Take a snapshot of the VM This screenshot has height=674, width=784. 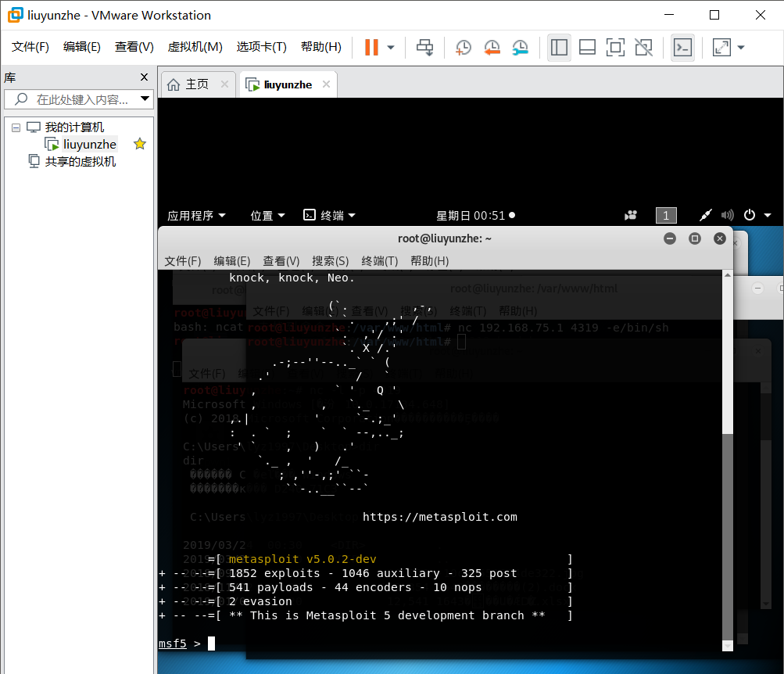pyautogui.click(x=464, y=48)
